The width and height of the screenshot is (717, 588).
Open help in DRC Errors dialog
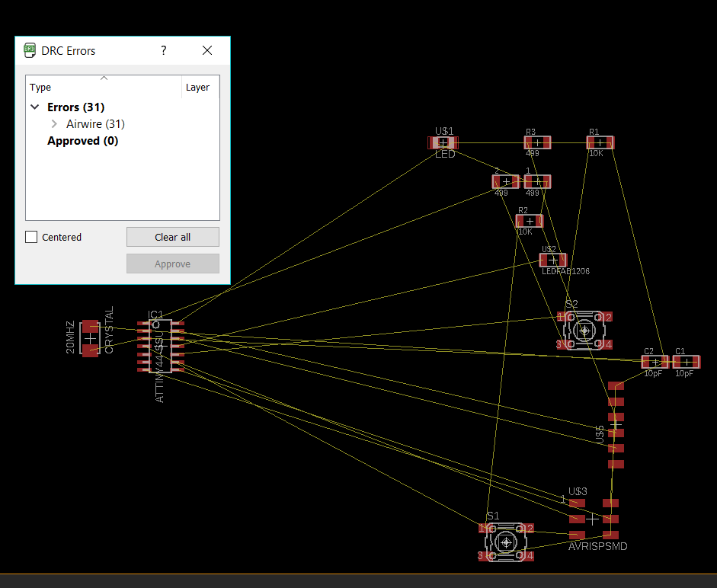(x=164, y=50)
